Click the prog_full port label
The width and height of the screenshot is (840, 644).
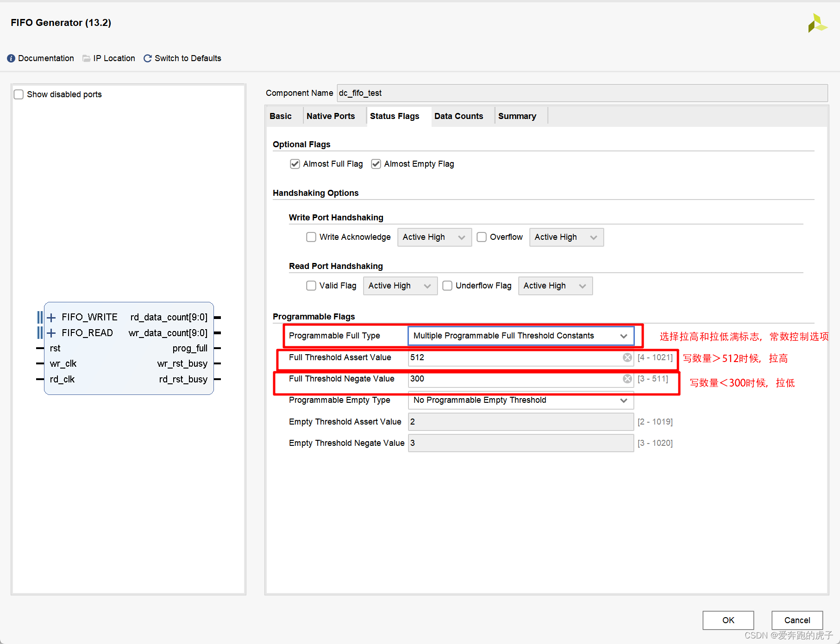190,348
